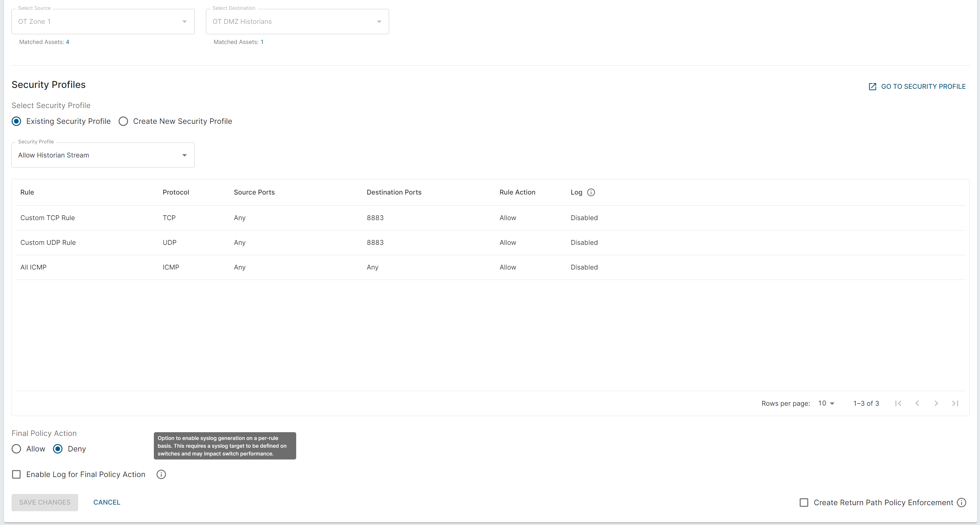This screenshot has height=525, width=980.
Task: Check Create Return Path Policy Enforcement
Action: pyautogui.click(x=804, y=503)
